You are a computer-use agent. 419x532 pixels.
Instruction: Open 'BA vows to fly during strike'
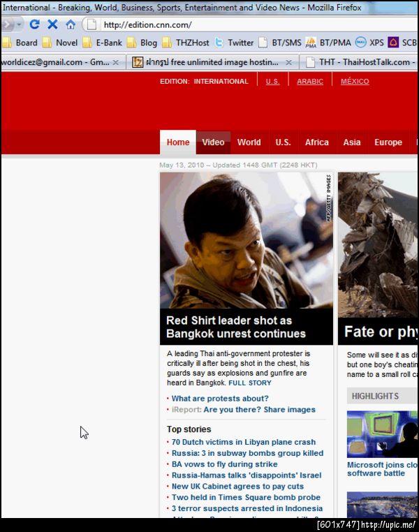coord(225,464)
